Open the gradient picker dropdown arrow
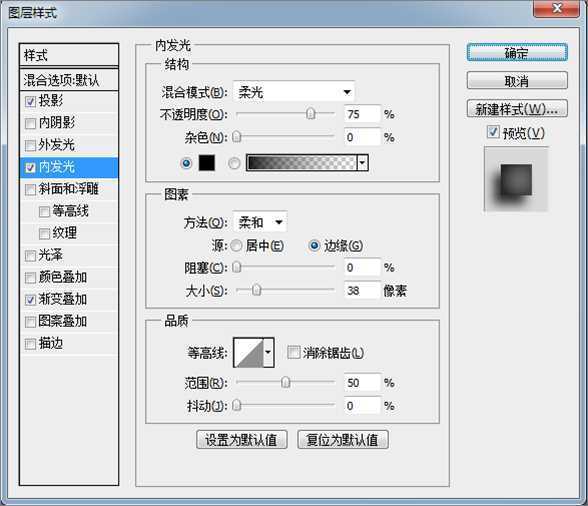The height and width of the screenshot is (506, 588). point(362,163)
